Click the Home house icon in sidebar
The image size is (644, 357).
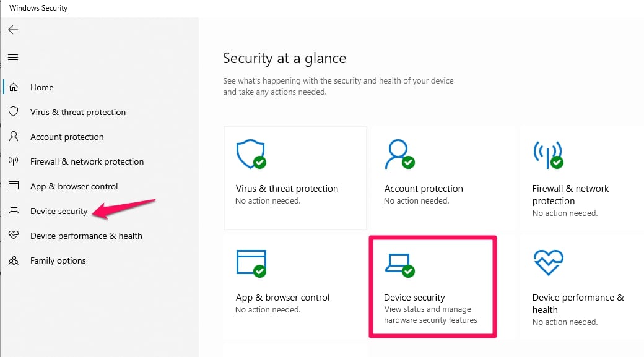[x=14, y=87]
